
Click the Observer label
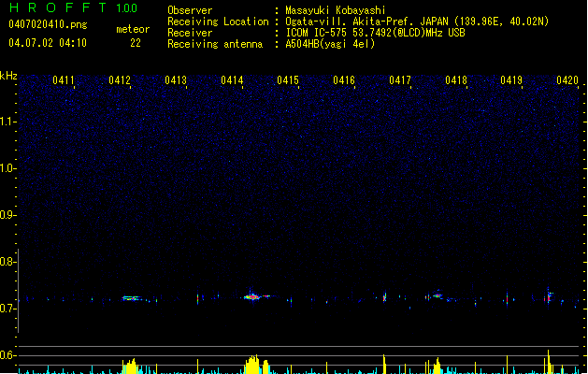click(x=190, y=10)
